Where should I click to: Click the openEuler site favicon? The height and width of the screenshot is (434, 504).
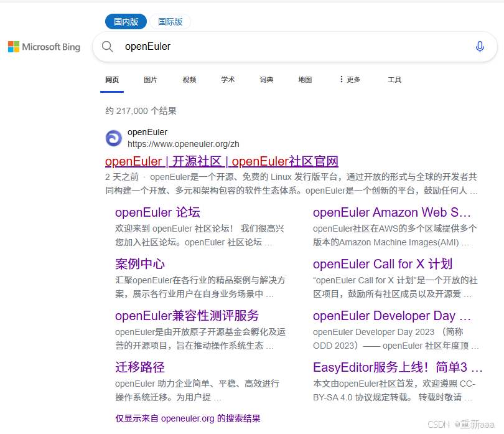coord(114,138)
